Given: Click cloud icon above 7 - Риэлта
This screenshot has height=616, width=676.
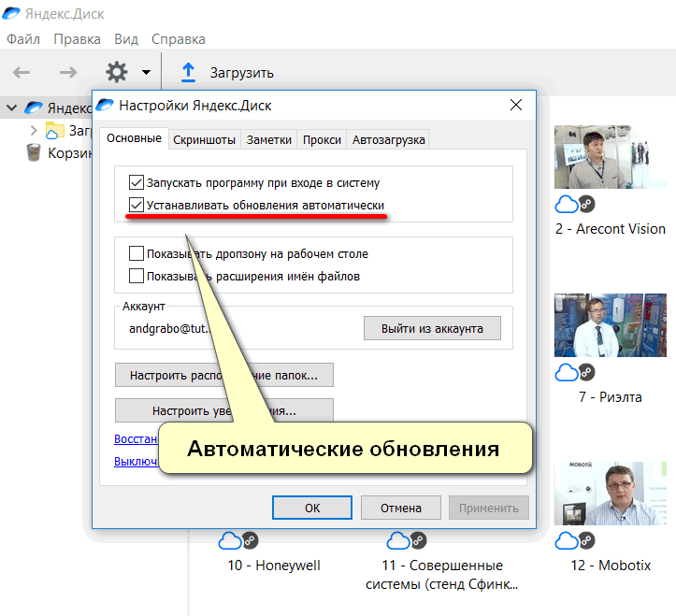Looking at the screenshot, I should coord(566,372).
